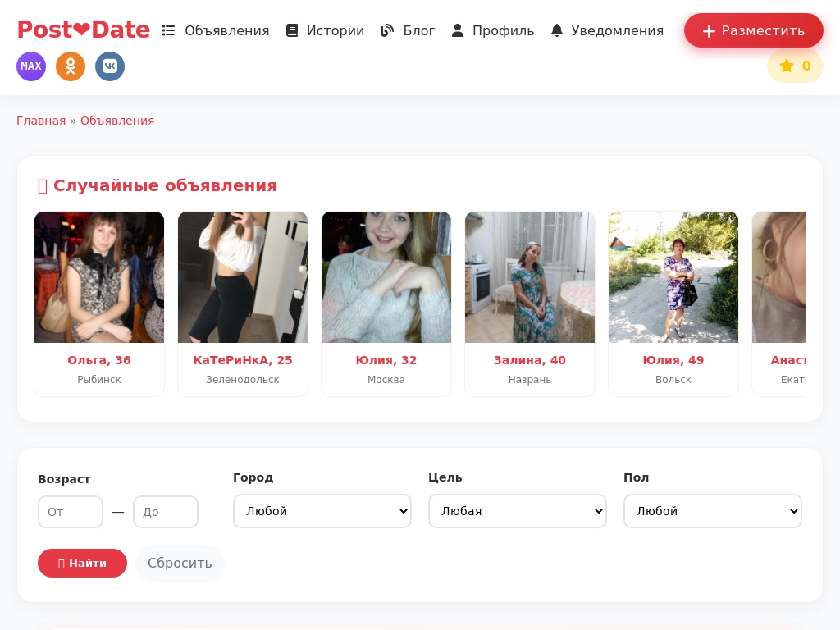Open the PostDate logo home link
840x630 pixels.
pyautogui.click(x=84, y=30)
